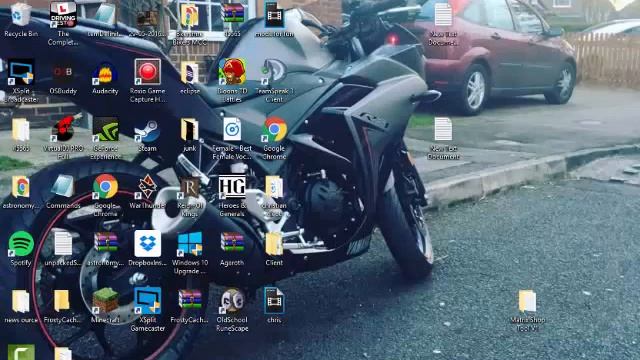Open the i5565 WinRAR archive icon
The width and height of the screenshot is (640, 360).
(233, 15)
